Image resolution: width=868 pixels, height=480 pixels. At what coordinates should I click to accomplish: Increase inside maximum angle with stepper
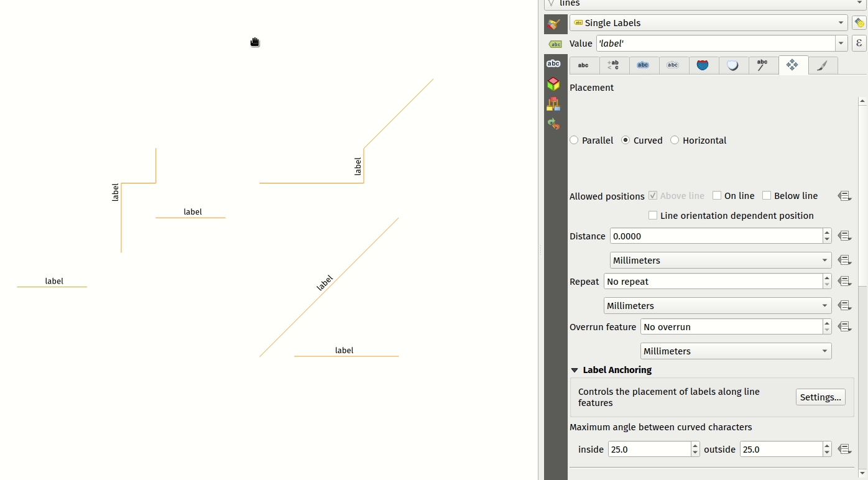click(695, 446)
